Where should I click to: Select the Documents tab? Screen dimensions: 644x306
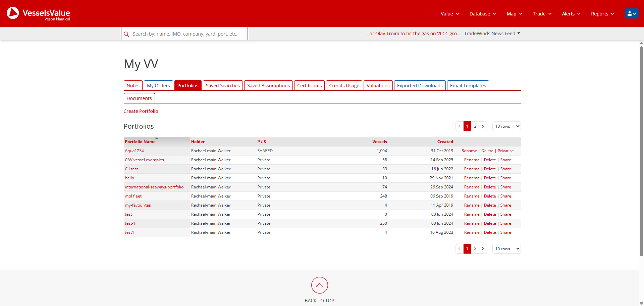tap(139, 98)
